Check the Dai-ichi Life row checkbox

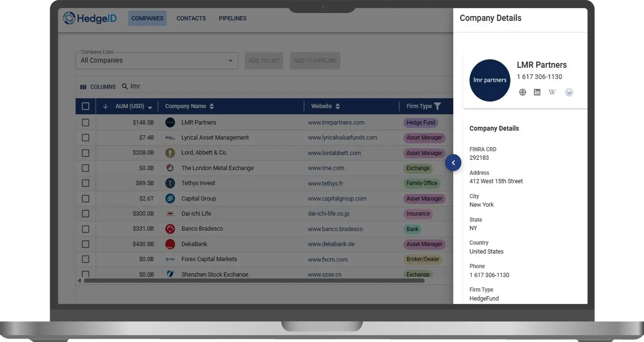point(85,214)
